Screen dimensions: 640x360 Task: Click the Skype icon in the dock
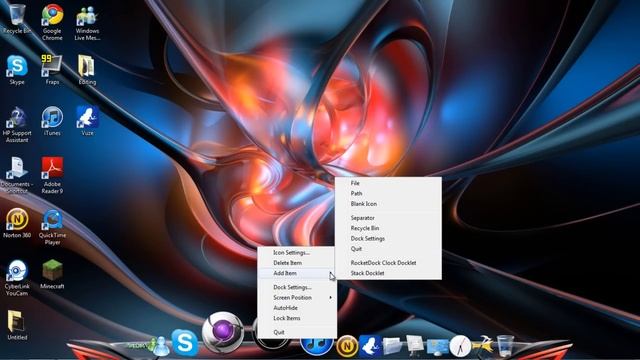pos(185,342)
